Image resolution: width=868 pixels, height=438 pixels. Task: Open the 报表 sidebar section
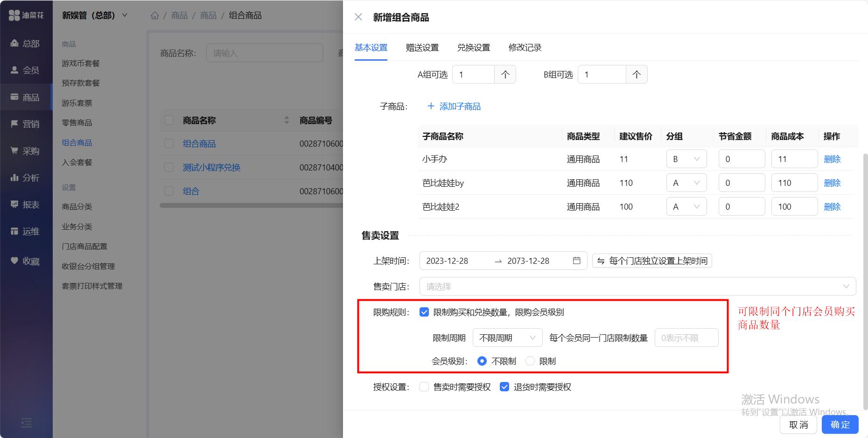pyautogui.click(x=25, y=205)
